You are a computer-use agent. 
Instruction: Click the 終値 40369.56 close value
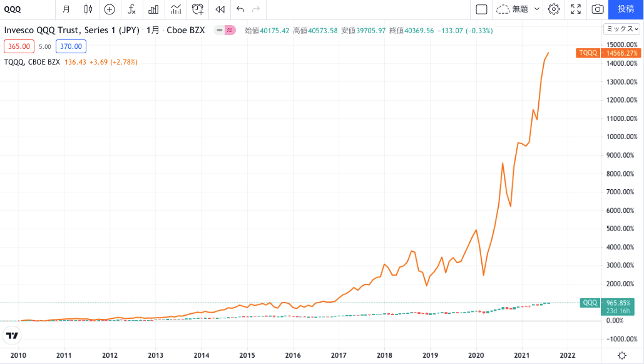(x=412, y=31)
